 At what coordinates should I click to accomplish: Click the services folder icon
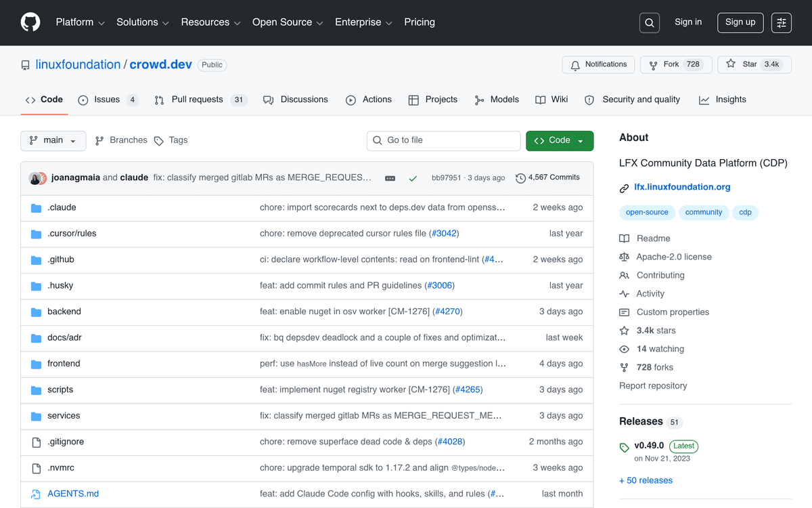37,416
